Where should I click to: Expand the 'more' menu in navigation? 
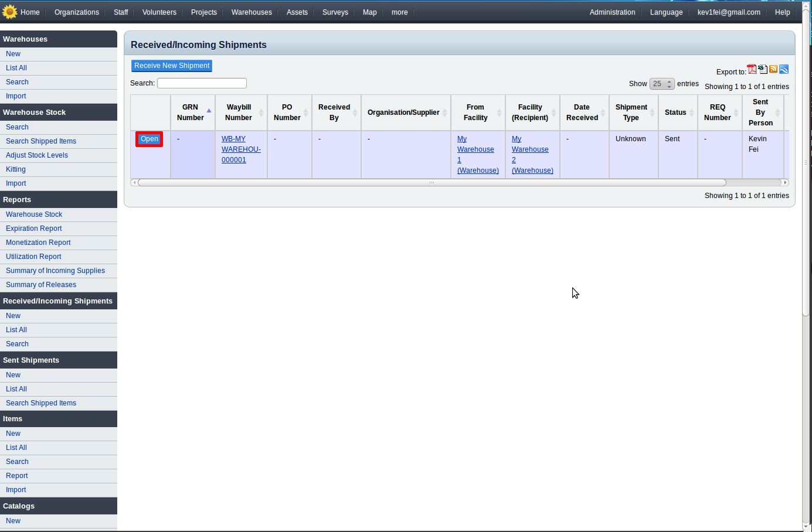point(399,12)
